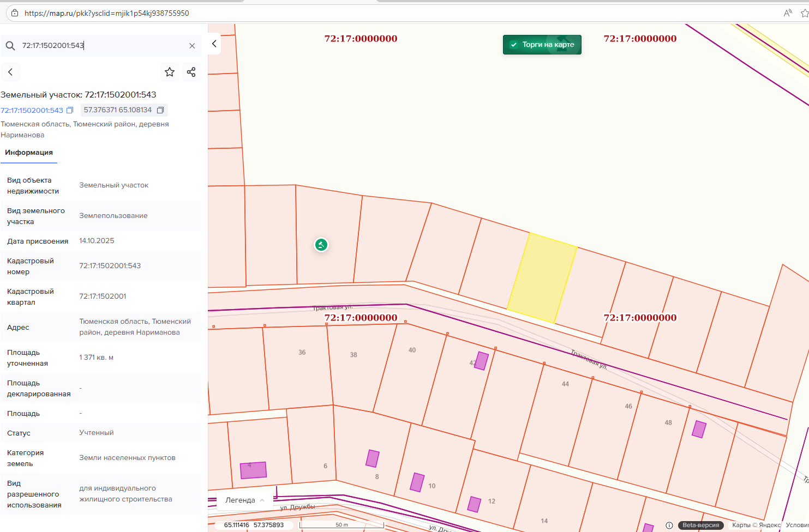
Task: Select the 'Информация' tab
Action: pyautogui.click(x=29, y=153)
